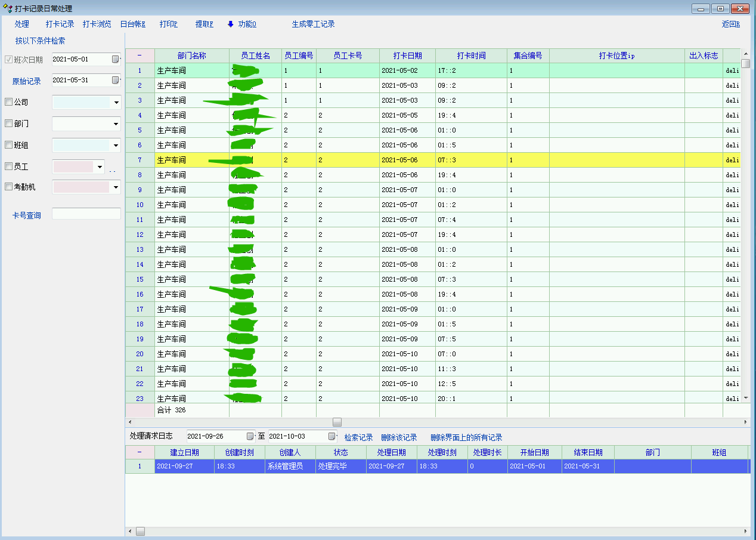The image size is (756, 540).
Task: Tick the 部门 filter checkbox
Action: 8,124
